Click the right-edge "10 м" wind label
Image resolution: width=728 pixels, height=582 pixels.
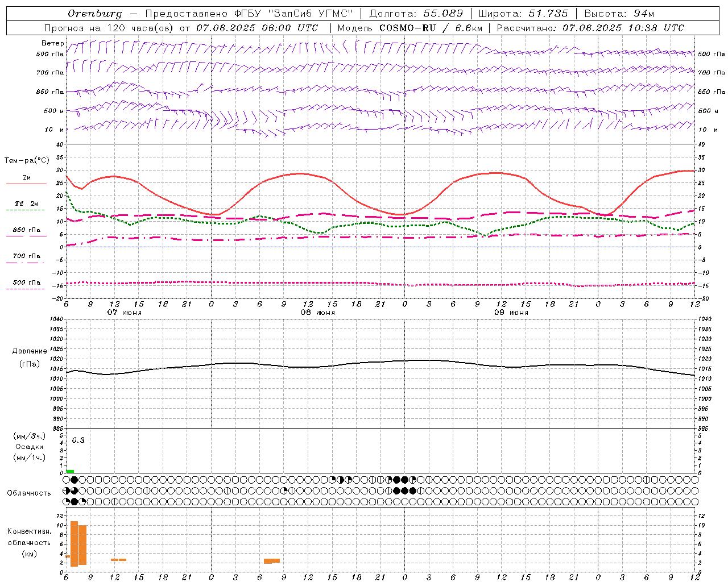707,130
